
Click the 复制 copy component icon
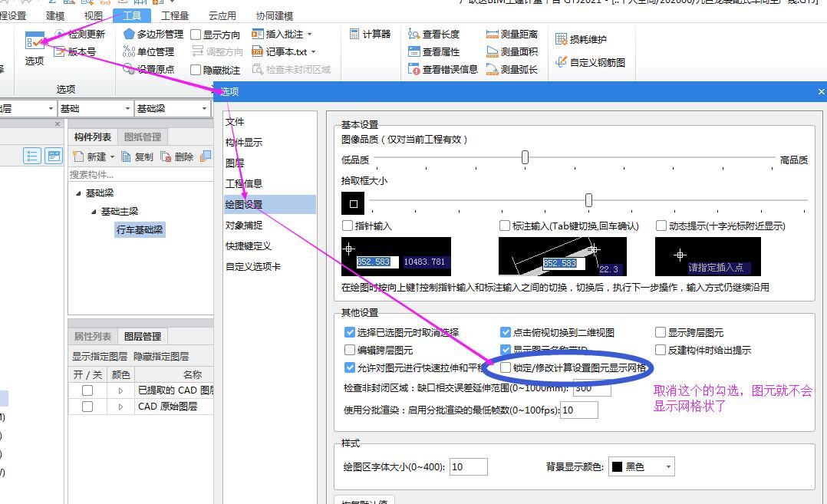click(x=126, y=156)
